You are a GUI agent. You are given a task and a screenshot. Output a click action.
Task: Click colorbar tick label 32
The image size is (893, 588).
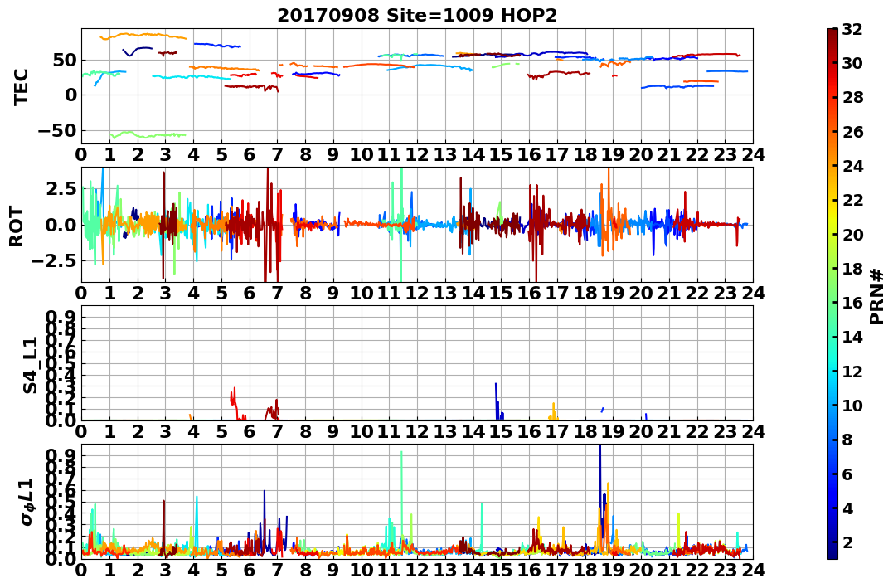pyautogui.click(x=852, y=29)
